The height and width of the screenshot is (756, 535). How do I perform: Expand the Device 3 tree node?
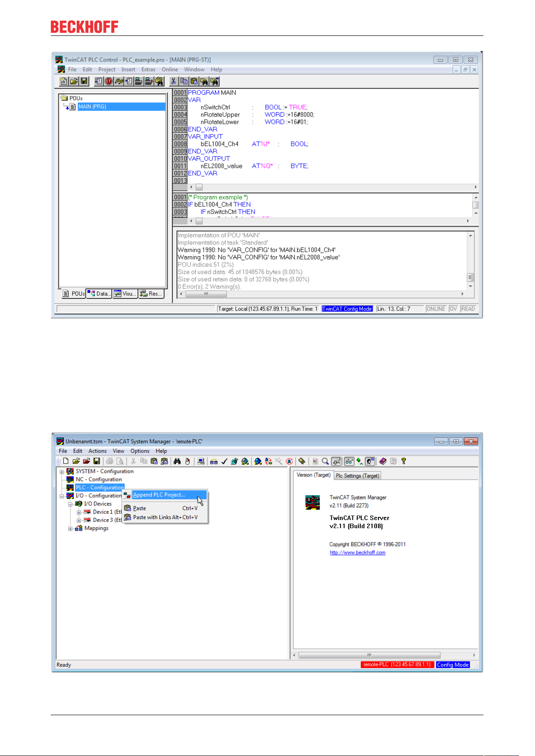(79, 520)
